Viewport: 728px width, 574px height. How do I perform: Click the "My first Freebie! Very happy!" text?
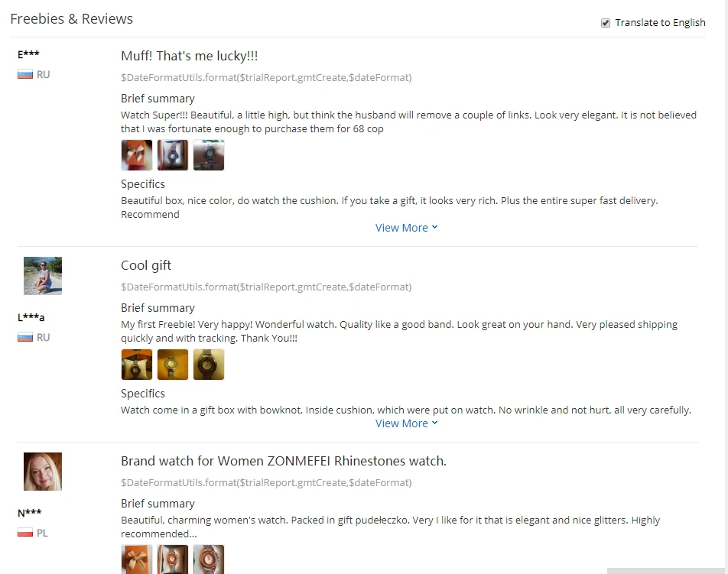coord(399,331)
